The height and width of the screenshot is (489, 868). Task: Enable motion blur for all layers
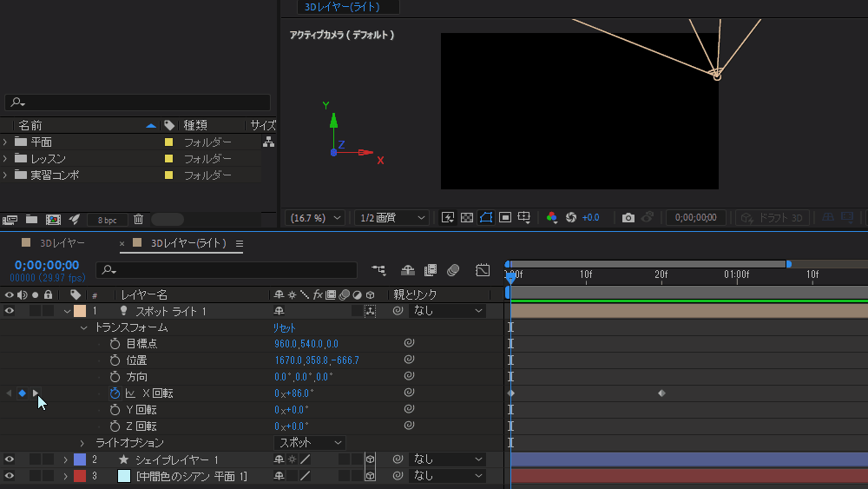point(453,270)
